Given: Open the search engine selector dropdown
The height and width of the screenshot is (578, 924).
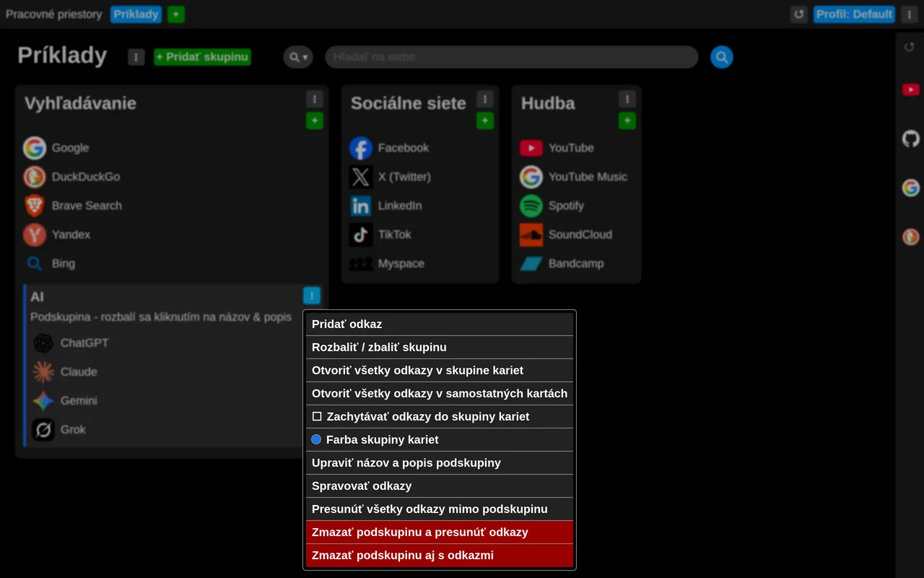Looking at the screenshot, I should pos(298,57).
